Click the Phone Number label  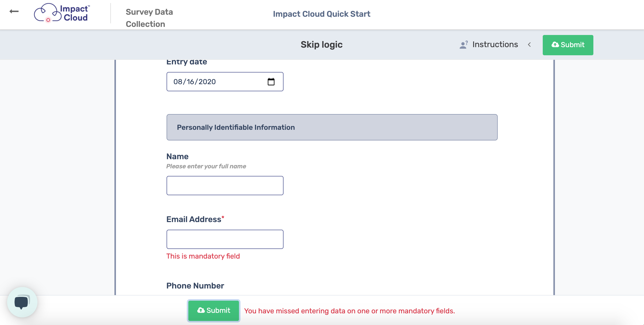pyautogui.click(x=195, y=286)
